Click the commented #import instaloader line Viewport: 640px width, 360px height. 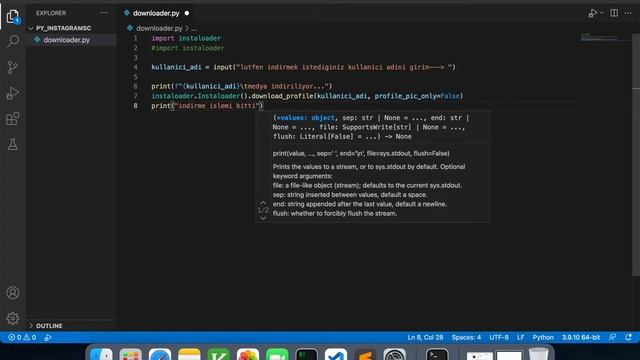coord(188,48)
